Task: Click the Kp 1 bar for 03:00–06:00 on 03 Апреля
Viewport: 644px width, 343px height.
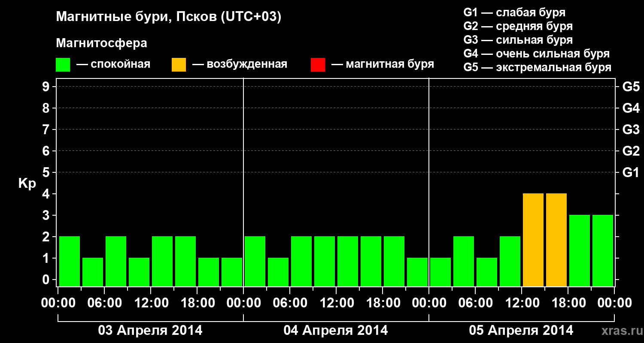Action: tap(93, 272)
